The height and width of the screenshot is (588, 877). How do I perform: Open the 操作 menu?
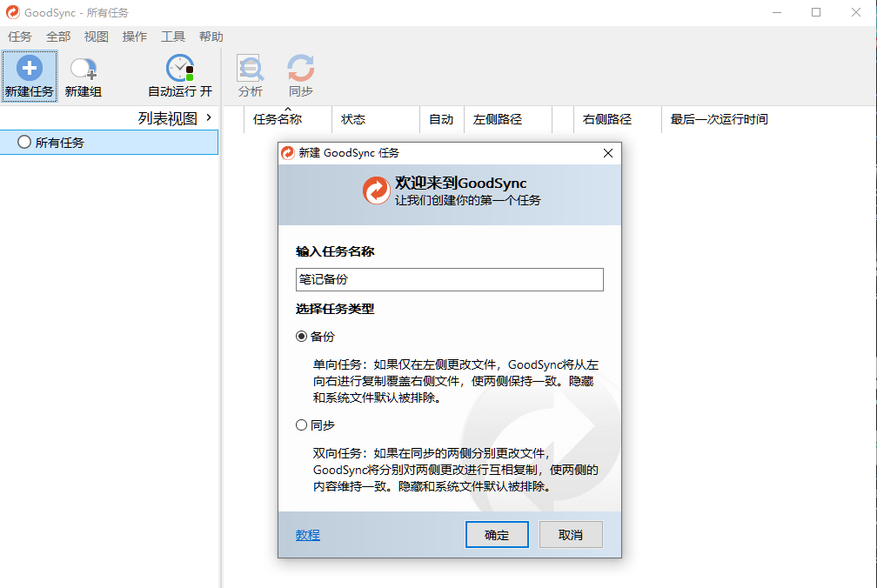tap(135, 37)
